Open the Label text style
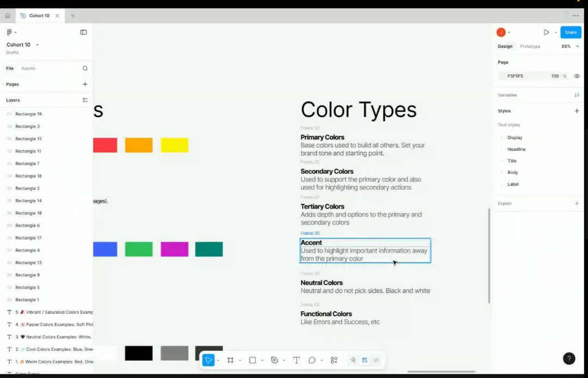Viewport: 588px width, 378px height. [x=513, y=184]
